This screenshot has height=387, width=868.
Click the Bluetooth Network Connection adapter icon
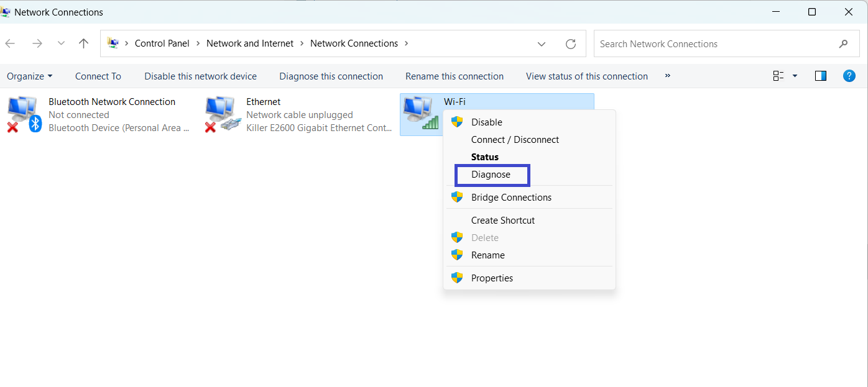tap(24, 114)
